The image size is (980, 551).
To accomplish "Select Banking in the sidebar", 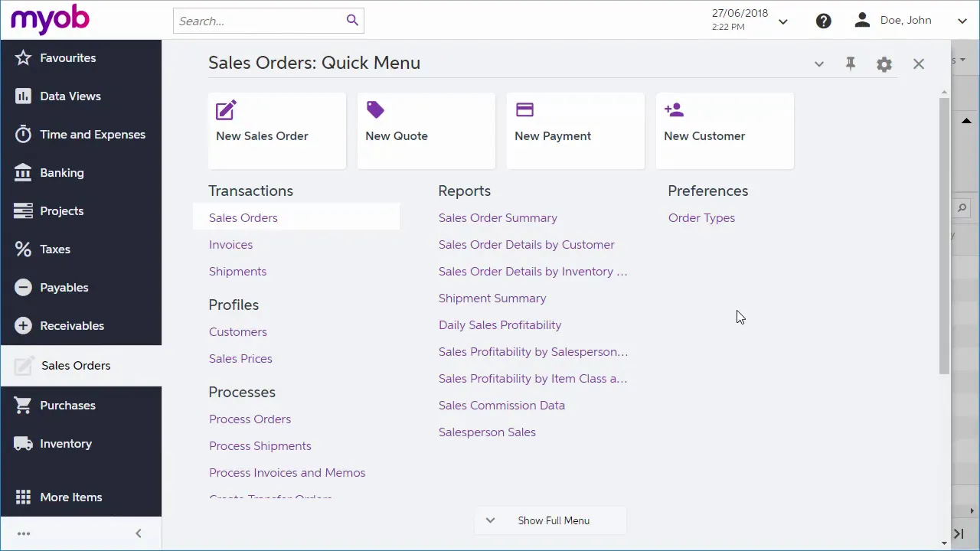I will (x=81, y=173).
